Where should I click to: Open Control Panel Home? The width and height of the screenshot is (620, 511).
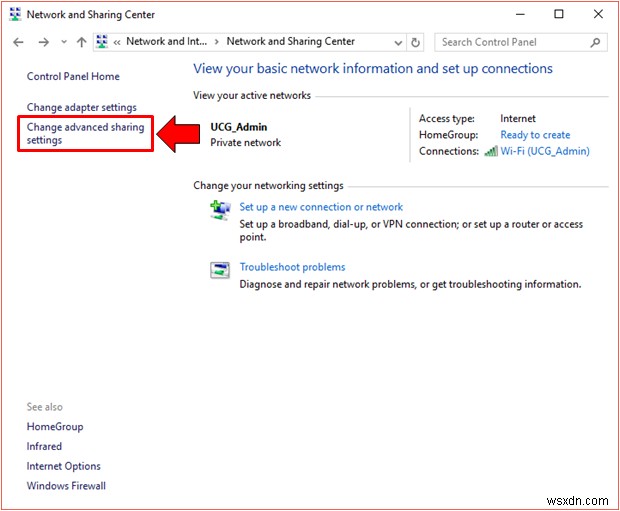(73, 76)
